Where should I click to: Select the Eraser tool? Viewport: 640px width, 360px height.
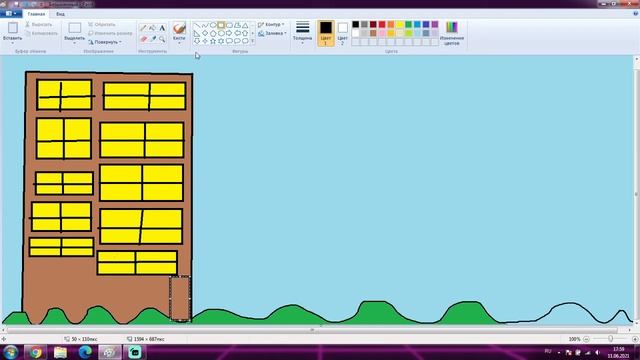[143, 39]
